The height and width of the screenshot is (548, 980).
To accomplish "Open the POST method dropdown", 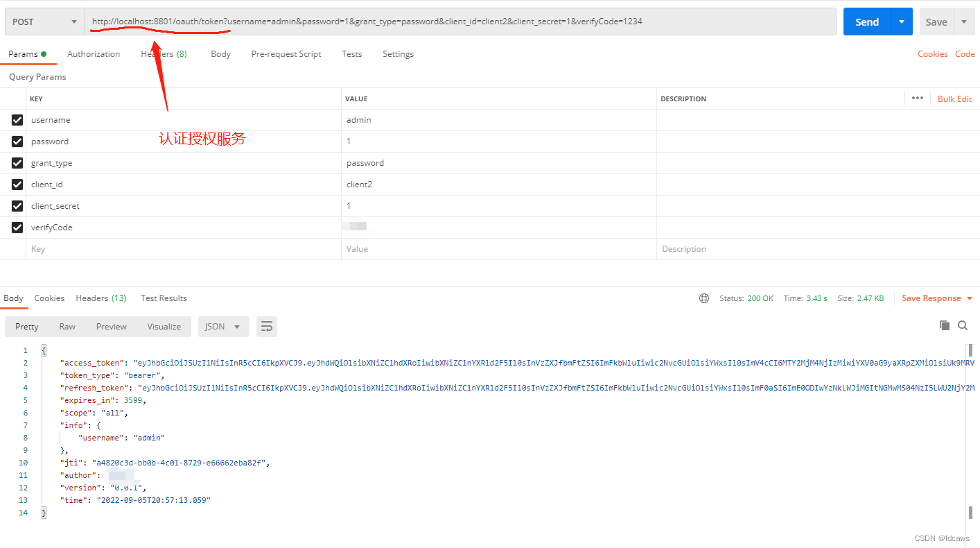I will click(x=44, y=22).
